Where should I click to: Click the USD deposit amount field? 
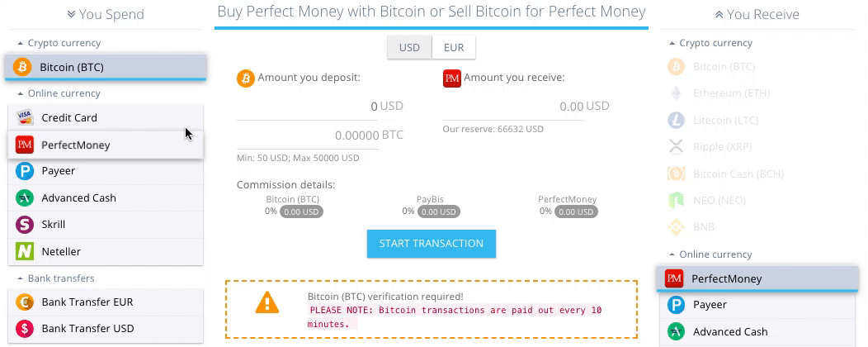[x=307, y=107]
